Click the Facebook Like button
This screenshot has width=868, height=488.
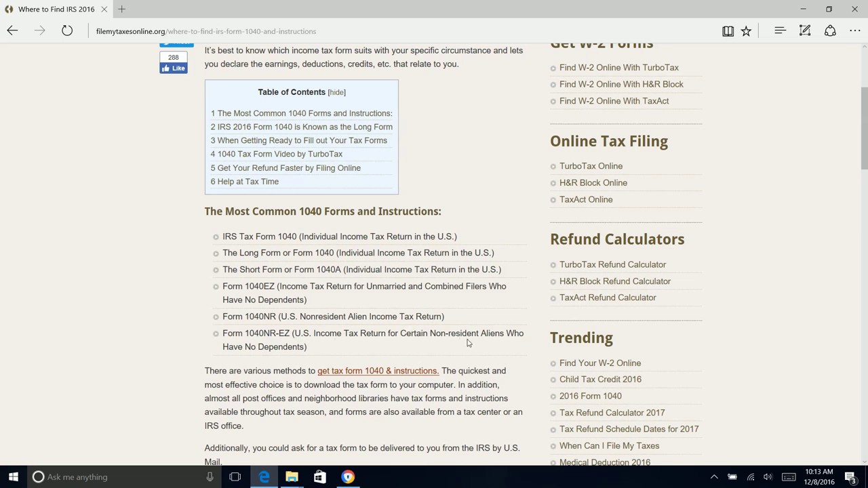(x=174, y=68)
